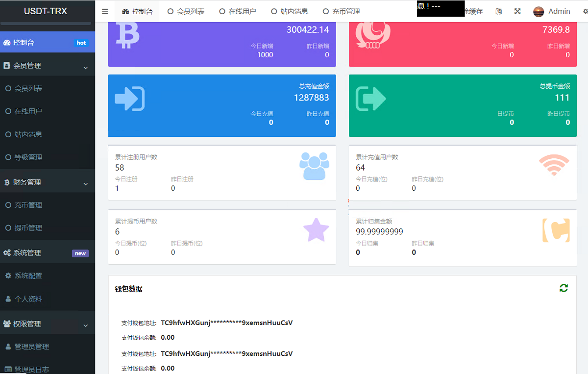
Task: Collapse the 财务管理 sidebar group
Action: [x=47, y=182]
